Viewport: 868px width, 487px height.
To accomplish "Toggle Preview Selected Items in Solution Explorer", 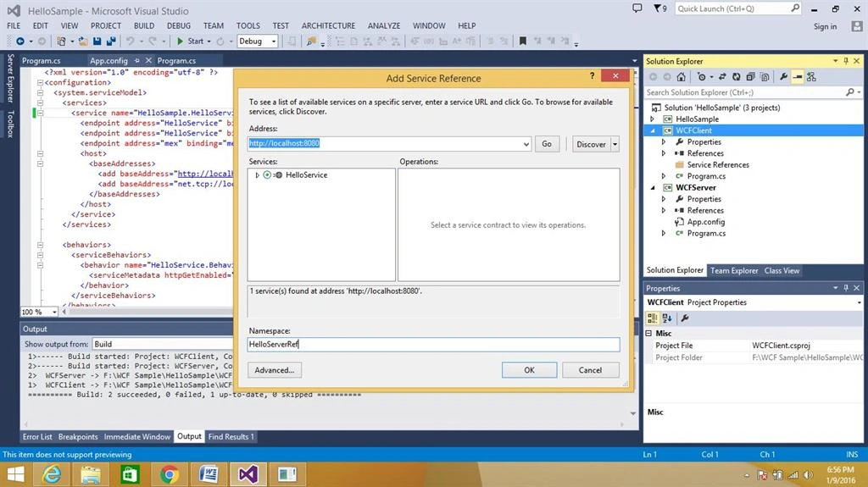I will click(x=797, y=77).
